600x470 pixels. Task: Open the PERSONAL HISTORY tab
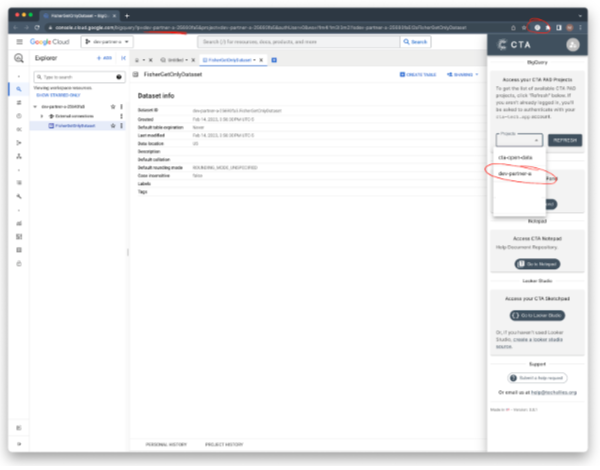[x=166, y=445]
